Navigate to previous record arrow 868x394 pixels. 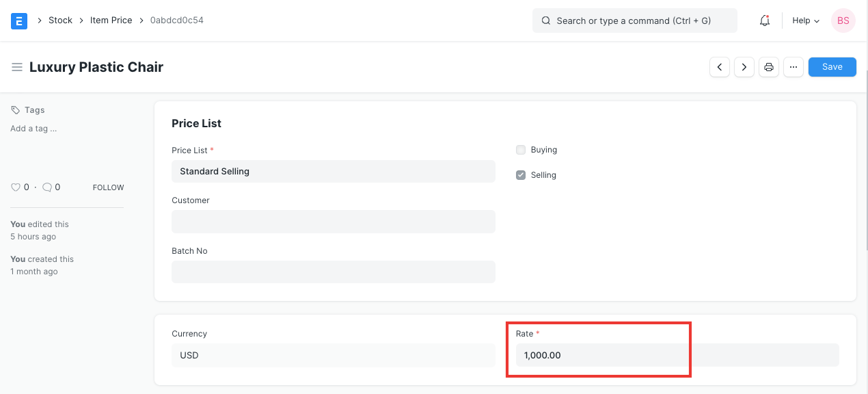(719, 66)
